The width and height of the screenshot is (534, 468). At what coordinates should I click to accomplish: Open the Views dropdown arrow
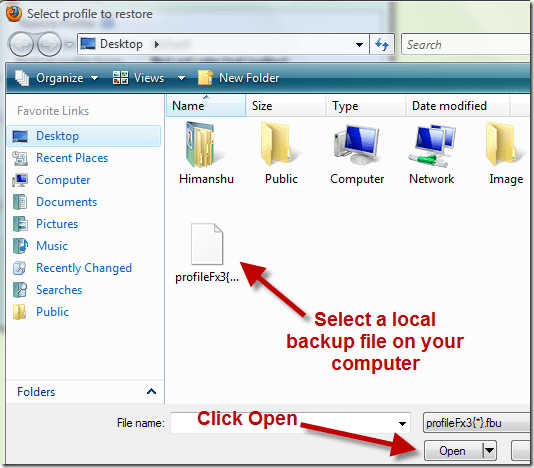[182, 78]
